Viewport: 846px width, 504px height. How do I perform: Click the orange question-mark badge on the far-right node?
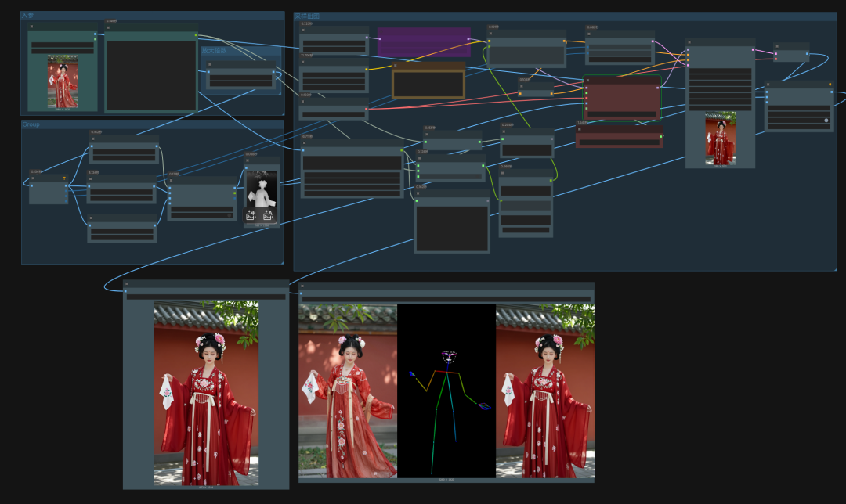[830, 85]
